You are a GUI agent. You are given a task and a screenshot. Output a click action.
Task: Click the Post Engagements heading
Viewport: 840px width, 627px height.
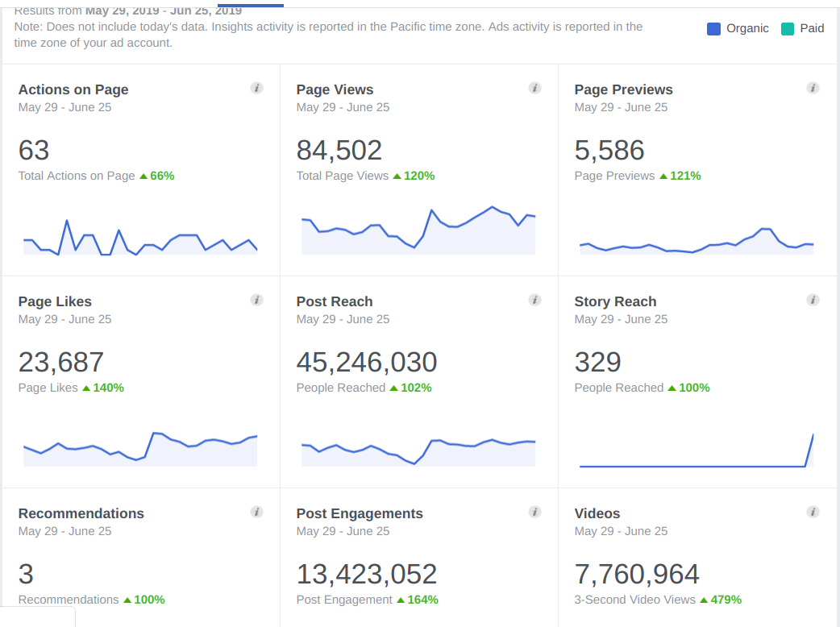pyautogui.click(x=360, y=513)
